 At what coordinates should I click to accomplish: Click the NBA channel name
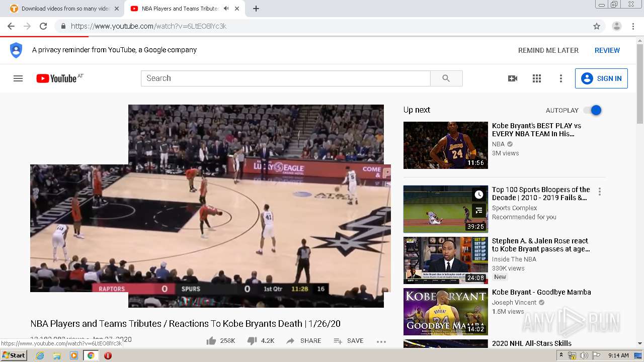click(x=498, y=144)
